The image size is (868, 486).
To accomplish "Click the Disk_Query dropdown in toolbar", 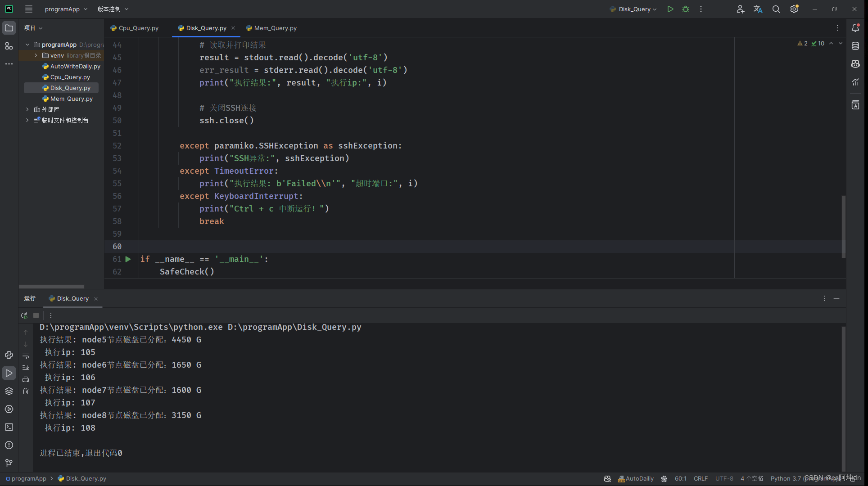I will 634,9.
